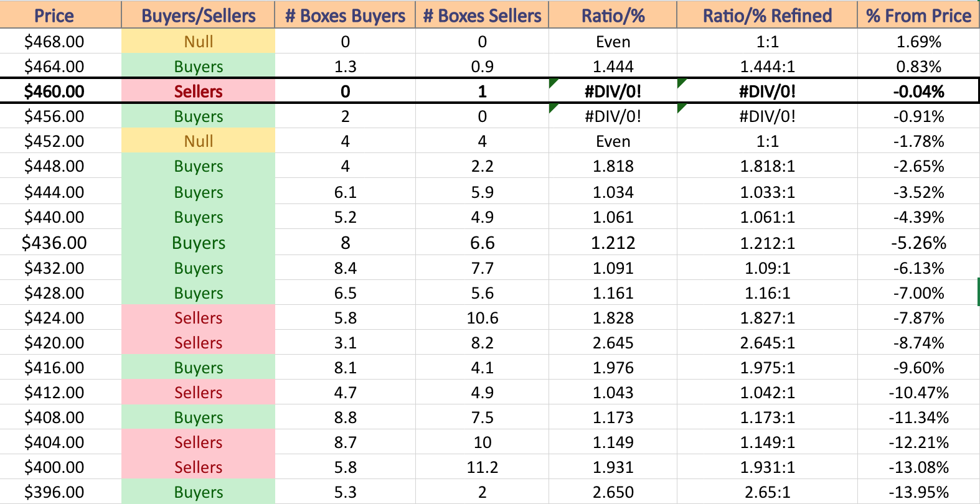Screen dimensions: 980x504
Task: Click the $432.00 price cell
Action: pyautogui.click(x=60, y=268)
